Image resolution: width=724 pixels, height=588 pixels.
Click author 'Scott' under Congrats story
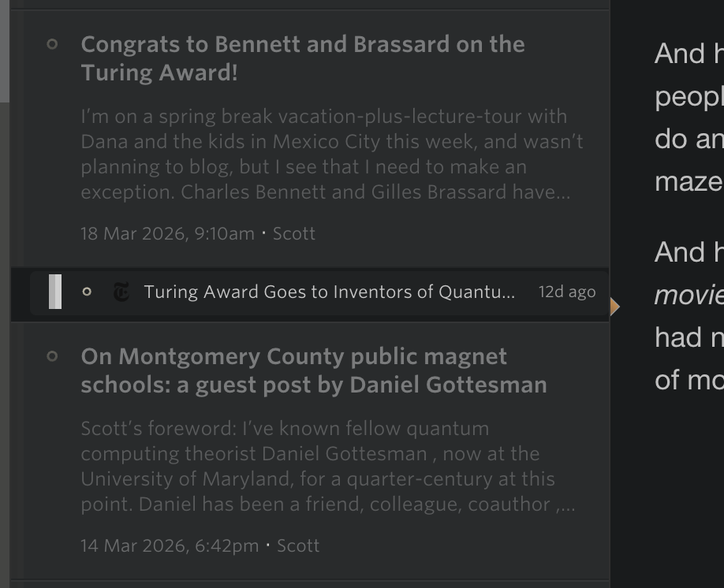point(293,234)
